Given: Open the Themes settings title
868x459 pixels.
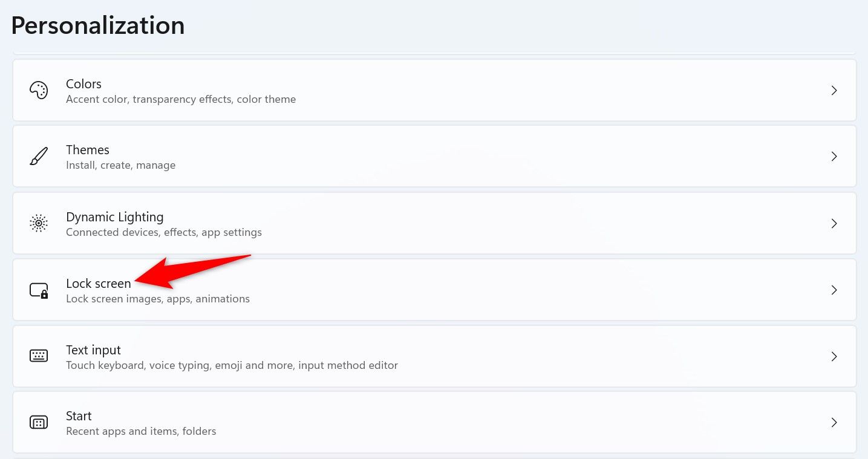Looking at the screenshot, I should [x=88, y=150].
